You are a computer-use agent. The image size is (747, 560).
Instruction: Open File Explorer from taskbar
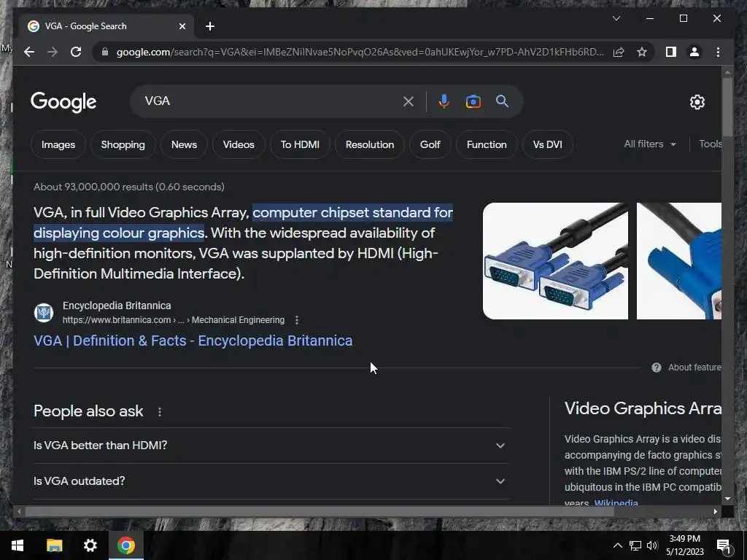pos(54,545)
